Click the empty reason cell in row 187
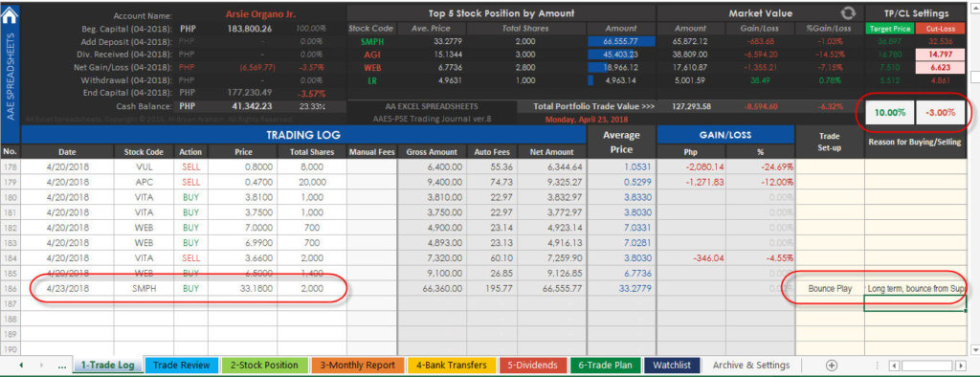 coord(916,304)
